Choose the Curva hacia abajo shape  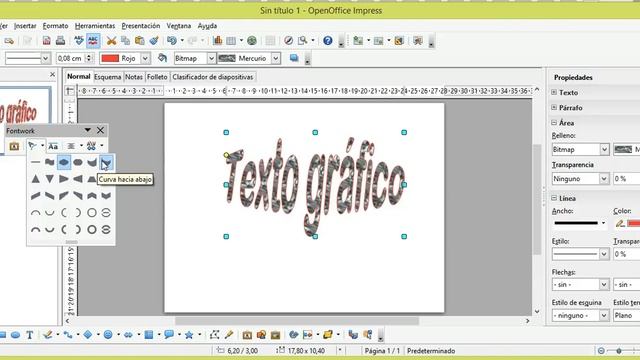pos(106,162)
